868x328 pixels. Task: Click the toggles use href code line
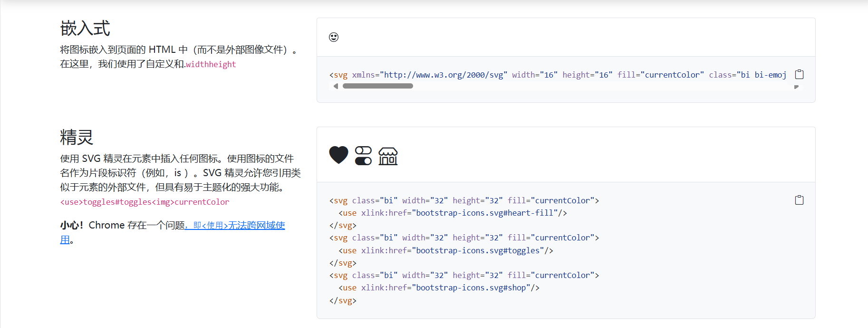click(x=446, y=250)
